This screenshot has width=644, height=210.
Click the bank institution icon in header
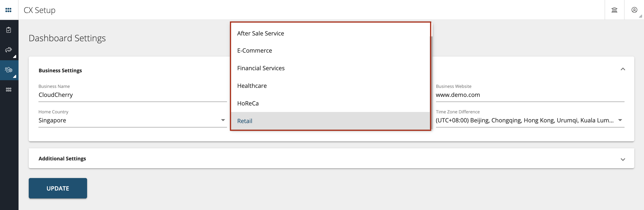coord(614,10)
